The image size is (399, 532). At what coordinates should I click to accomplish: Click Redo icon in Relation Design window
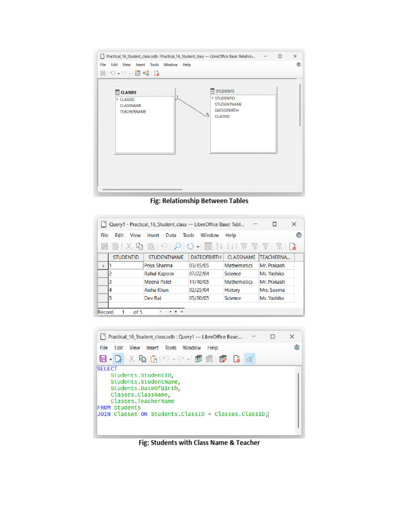tap(124, 73)
